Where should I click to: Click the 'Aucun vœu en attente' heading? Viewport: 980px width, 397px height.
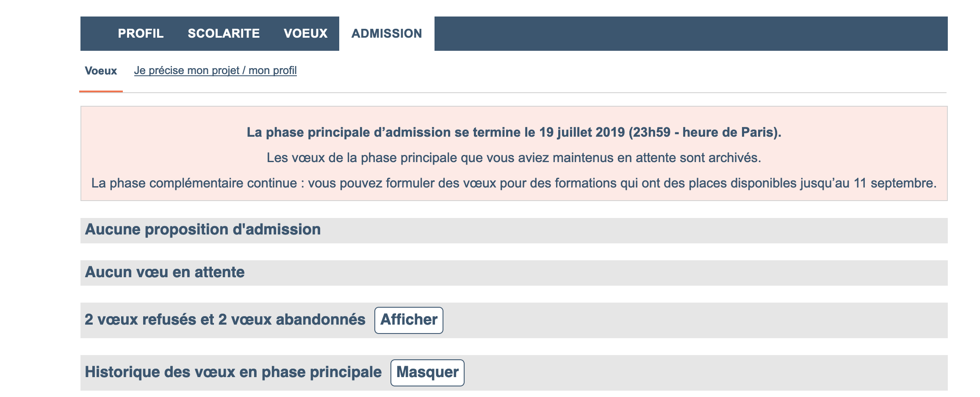pyautogui.click(x=165, y=272)
